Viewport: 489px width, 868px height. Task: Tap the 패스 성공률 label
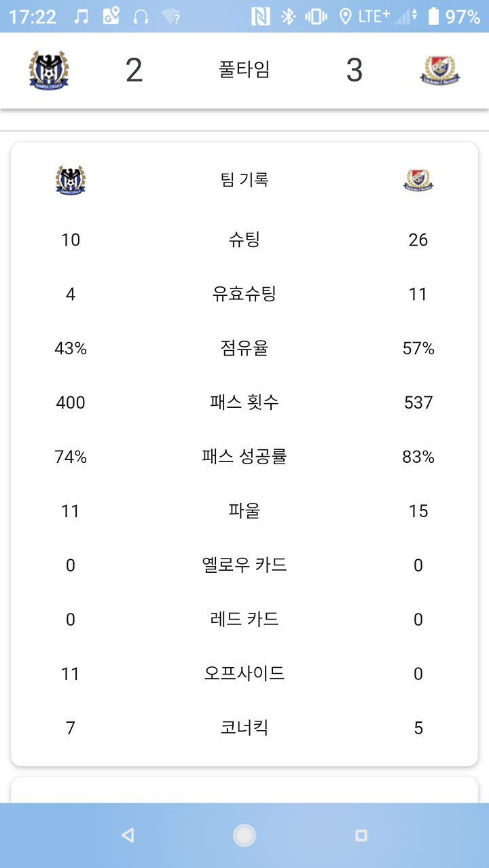pyautogui.click(x=244, y=457)
